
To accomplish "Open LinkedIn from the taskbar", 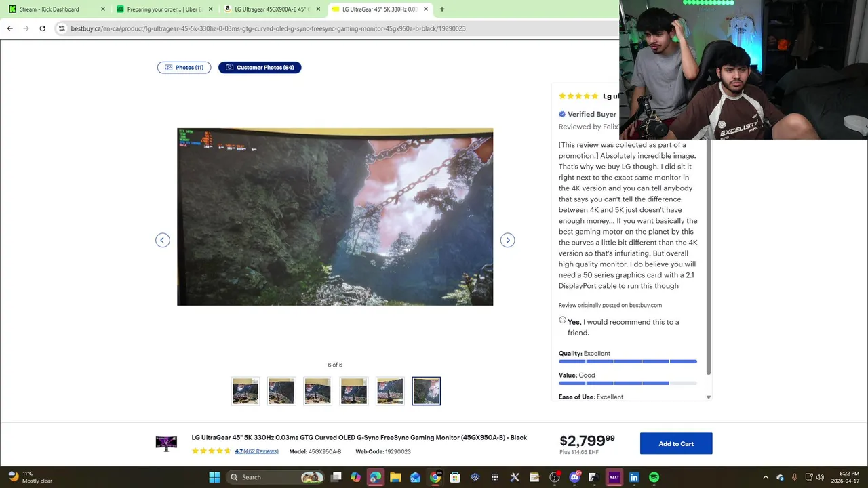I will coord(634,477).
